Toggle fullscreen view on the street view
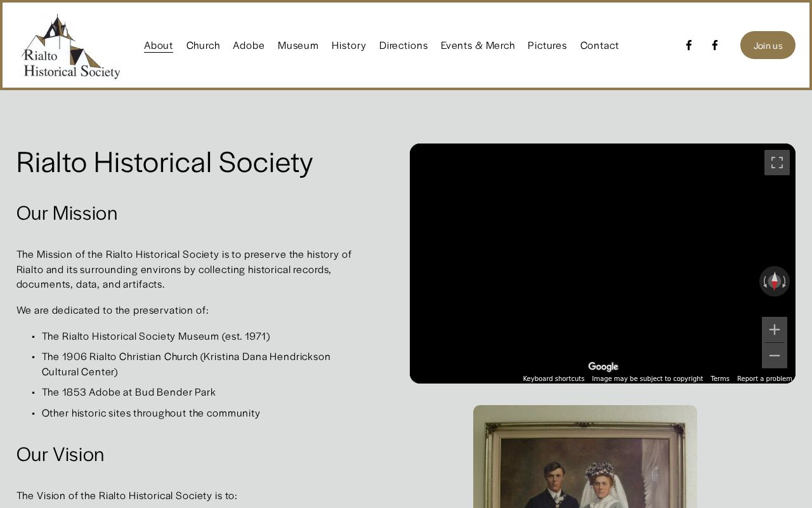This screenshot has height=508, width=812. click(x=777, y=163)
